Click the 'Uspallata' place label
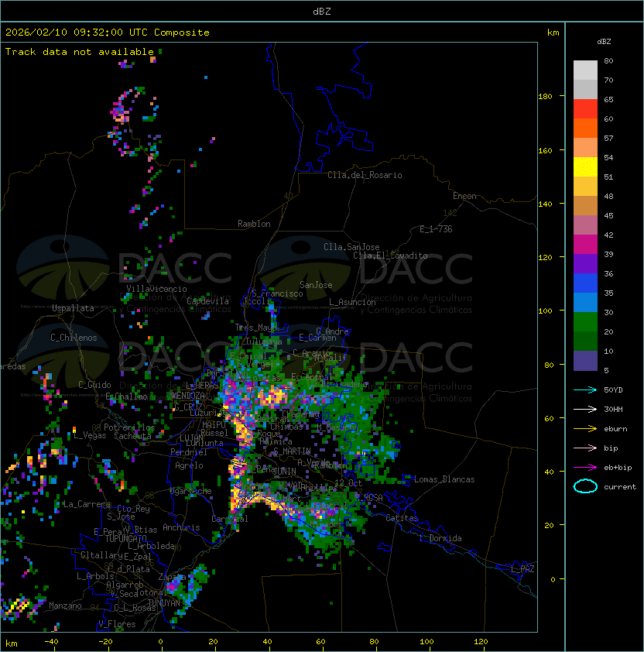This screenshot has width=644, height=652. point(73,308)
